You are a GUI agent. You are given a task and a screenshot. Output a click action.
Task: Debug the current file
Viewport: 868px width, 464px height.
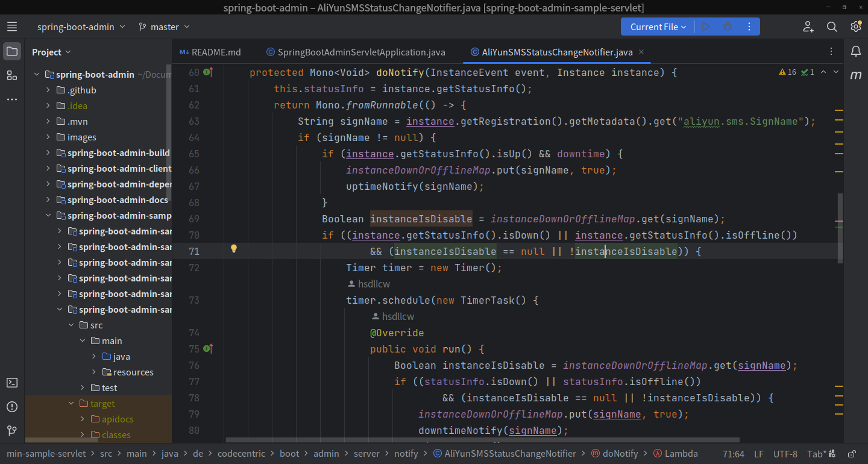pos(728,27)
